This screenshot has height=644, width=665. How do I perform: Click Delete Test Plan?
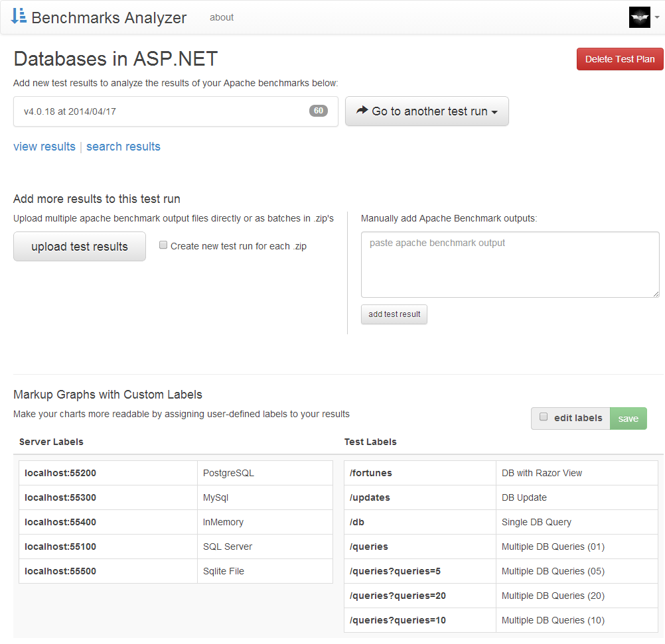[619, 58]
